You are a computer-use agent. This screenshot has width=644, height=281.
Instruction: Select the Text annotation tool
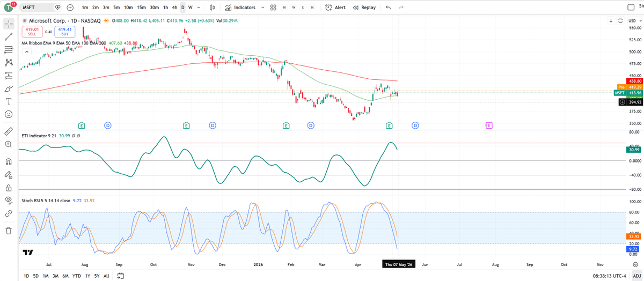(9, 101)
